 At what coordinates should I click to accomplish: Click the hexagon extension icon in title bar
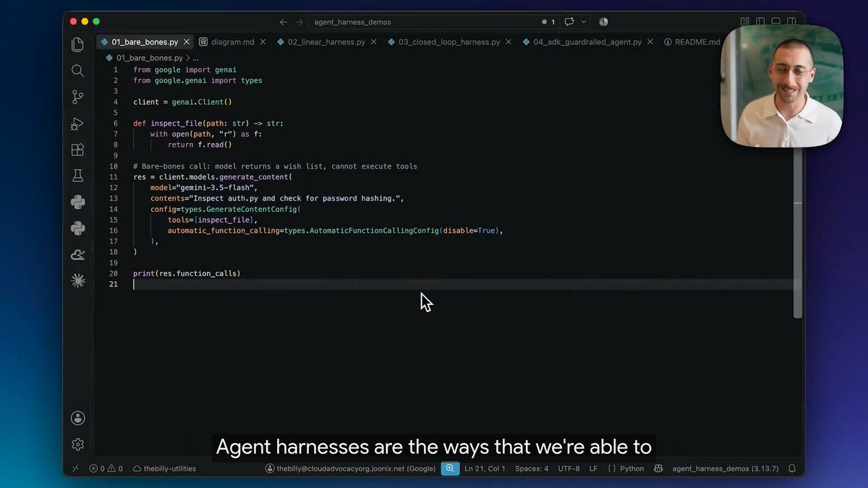[x=603, y=22]
